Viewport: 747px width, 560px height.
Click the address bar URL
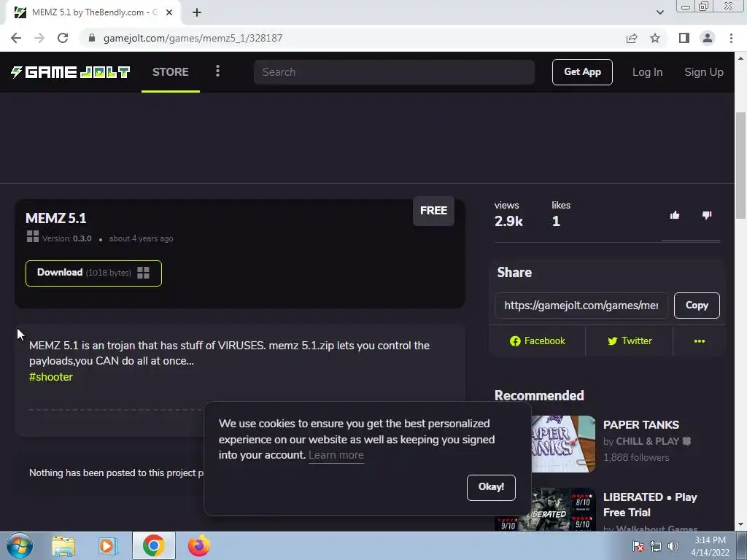click(x=193, y=38)
